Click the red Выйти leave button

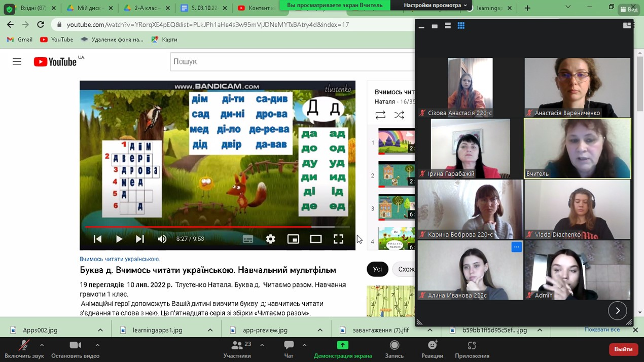(623, 349)
